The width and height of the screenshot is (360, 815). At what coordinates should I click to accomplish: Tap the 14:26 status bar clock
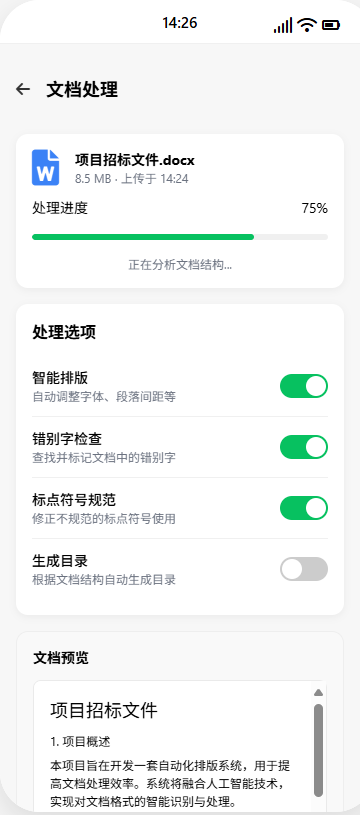click(180, 23)
